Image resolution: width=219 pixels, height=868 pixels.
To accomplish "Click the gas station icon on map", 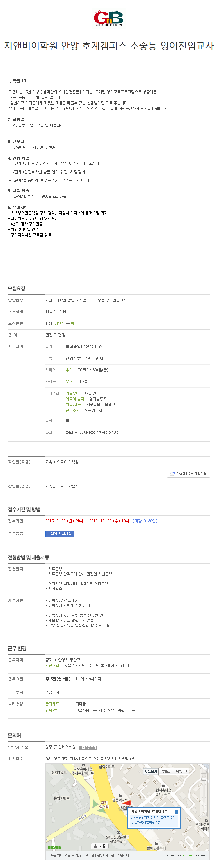I will (x=118, y=833).
